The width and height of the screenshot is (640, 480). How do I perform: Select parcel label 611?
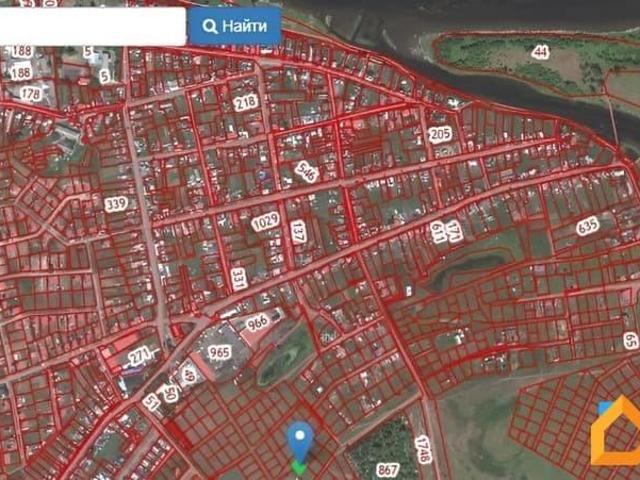tap(438, 233)
